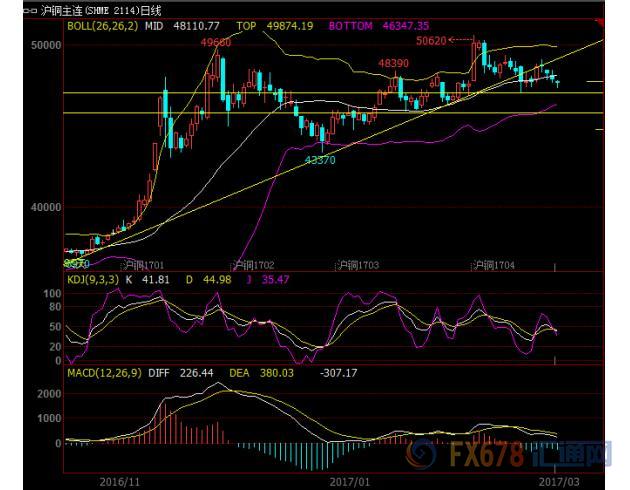Select the BOLL(26,26,2) indicator label
The width and height of the screenshot is (630, 490).
pyautogui.click(x=102, y=26)
